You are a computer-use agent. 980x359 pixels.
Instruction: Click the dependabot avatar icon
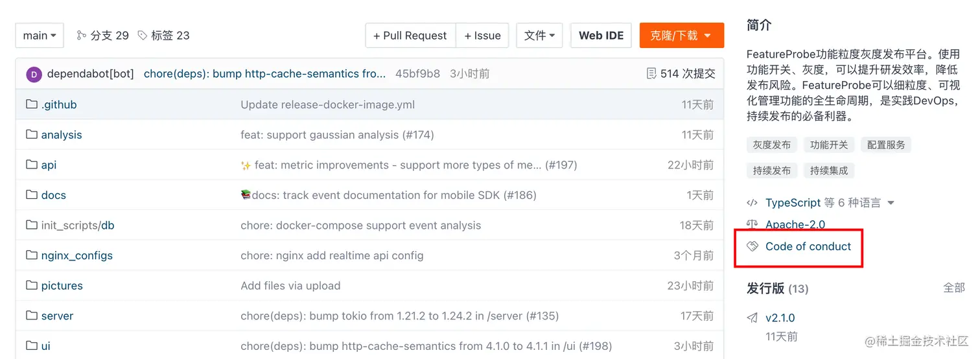[x=34, y=75]
